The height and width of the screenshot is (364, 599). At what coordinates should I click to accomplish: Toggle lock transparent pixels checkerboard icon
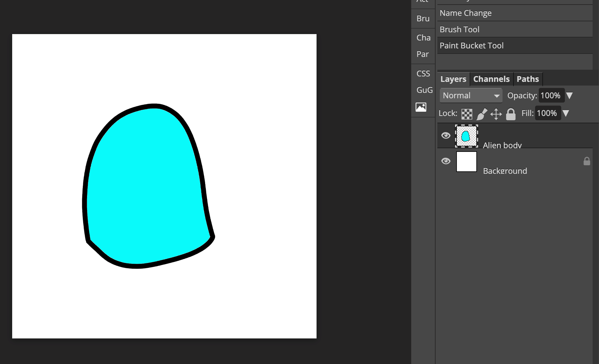(x=467, y=114)
